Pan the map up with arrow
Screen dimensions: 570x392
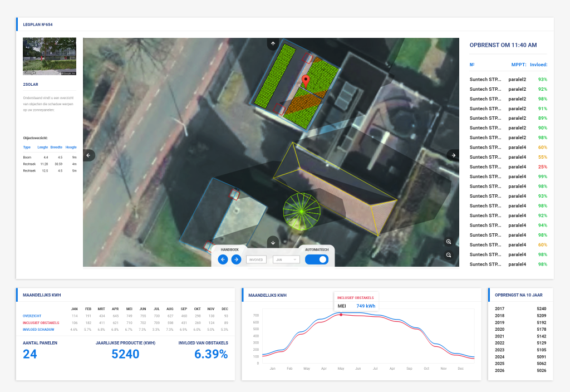click(x=273, y=43)
